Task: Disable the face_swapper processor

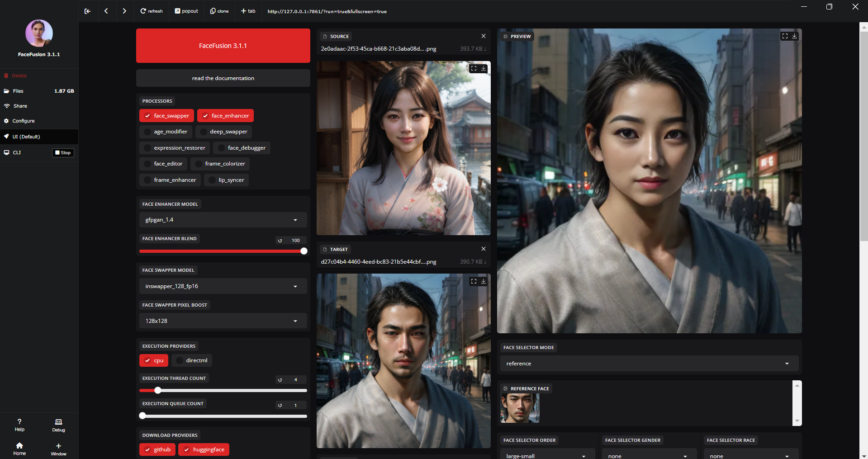Action: point(166,115)
